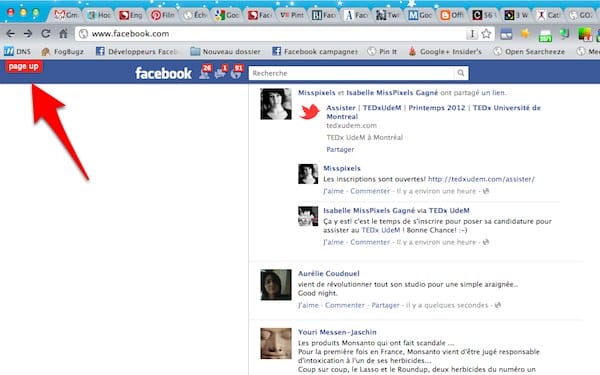
Task: Open the blue extension icon right of the bookmark star
Action: click(506, 34)
